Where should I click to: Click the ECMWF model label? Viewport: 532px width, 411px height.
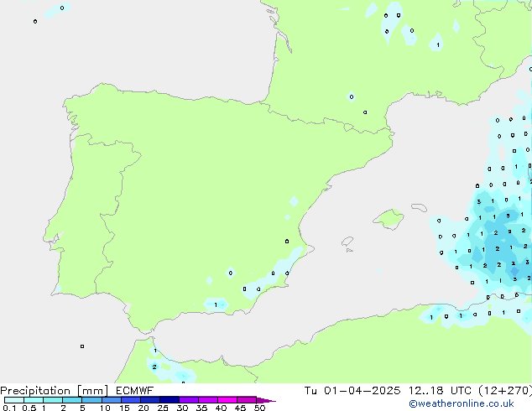click(135, 391)
